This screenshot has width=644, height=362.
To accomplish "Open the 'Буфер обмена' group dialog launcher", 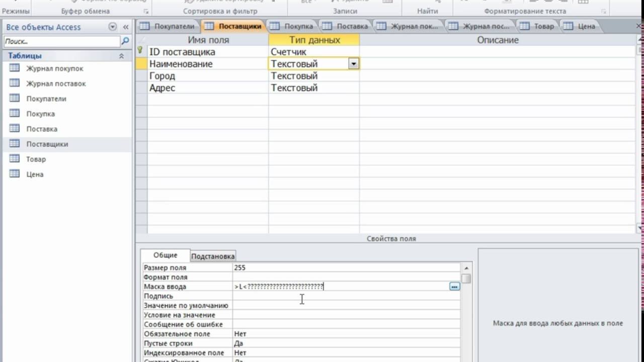I will pyautogui.click(x=147, y=11).
